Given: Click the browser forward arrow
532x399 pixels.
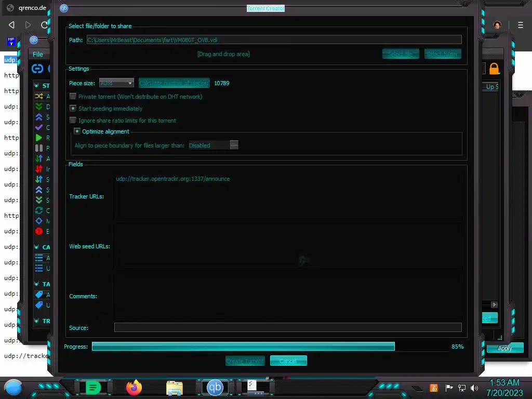Looking at the screenshot, I should click(x=28, y=25).
